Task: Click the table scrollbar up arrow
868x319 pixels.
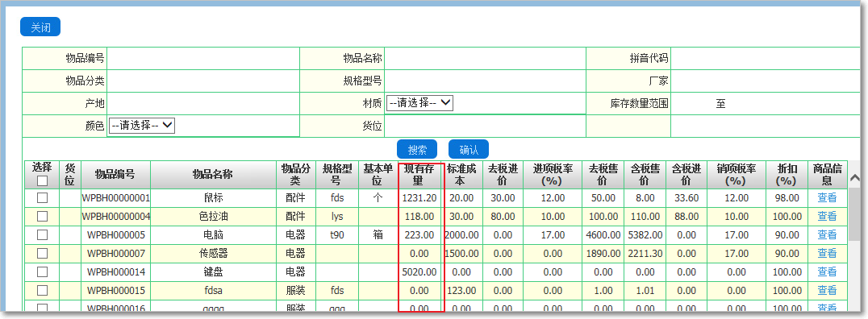Action: point(855,177)
